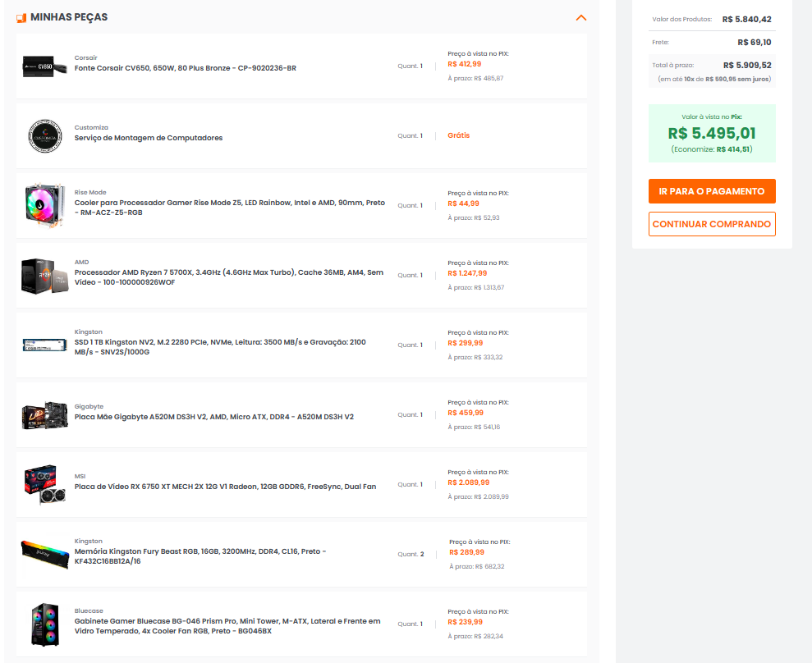
Task: Click the Grátis price label
Action: click(x=459, y=135)
